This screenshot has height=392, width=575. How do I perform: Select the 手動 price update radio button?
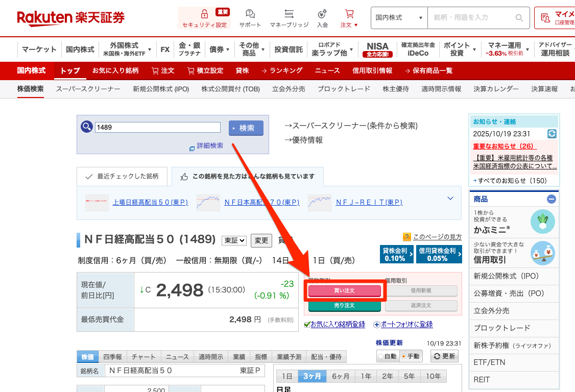(404, 356)
